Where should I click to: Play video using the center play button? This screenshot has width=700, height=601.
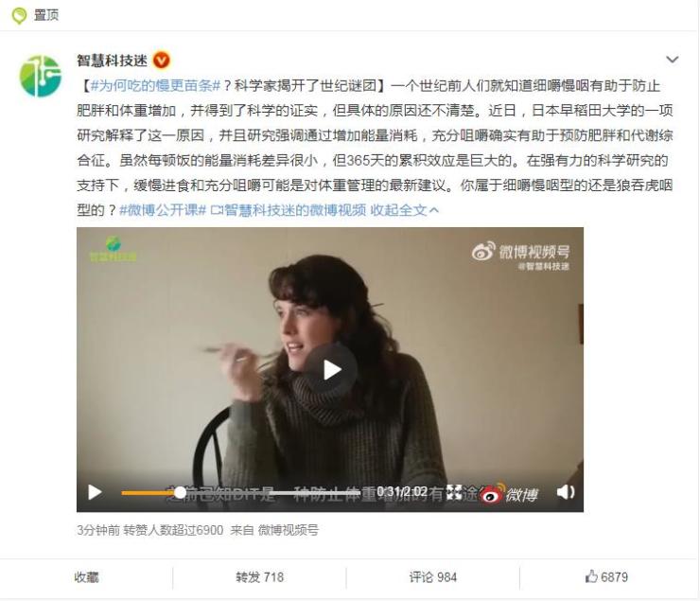331,370
